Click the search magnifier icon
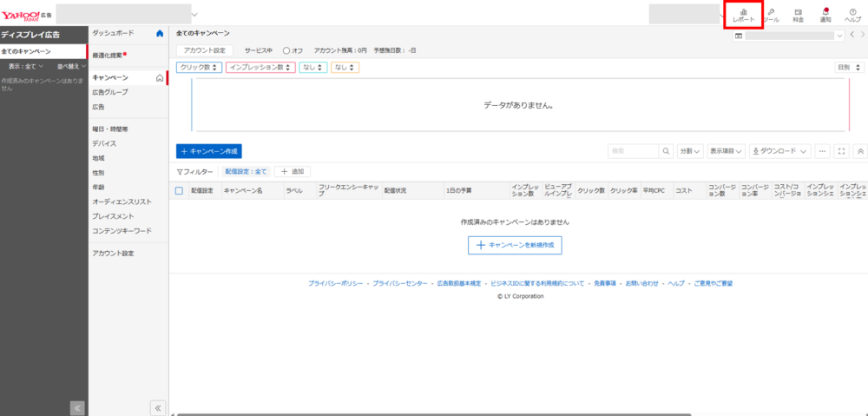 pyautogui.click(x=666, y=150)
